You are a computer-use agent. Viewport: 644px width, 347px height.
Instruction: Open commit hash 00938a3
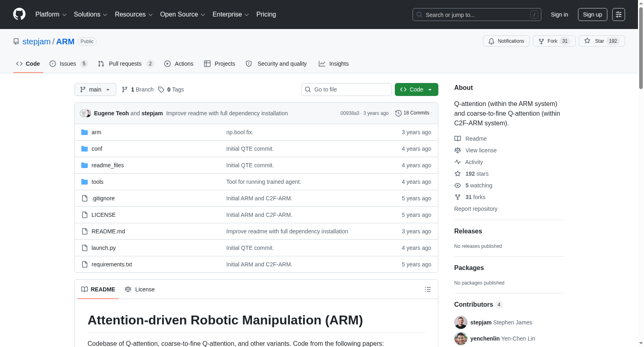point(350,113)
